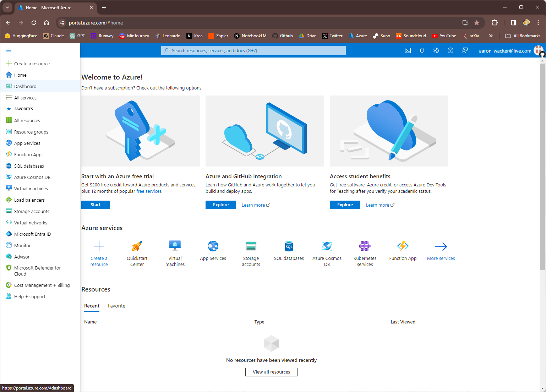Click Explore under GitHub integration
Screen dimensions: 546x392
[x=221, y=205]
